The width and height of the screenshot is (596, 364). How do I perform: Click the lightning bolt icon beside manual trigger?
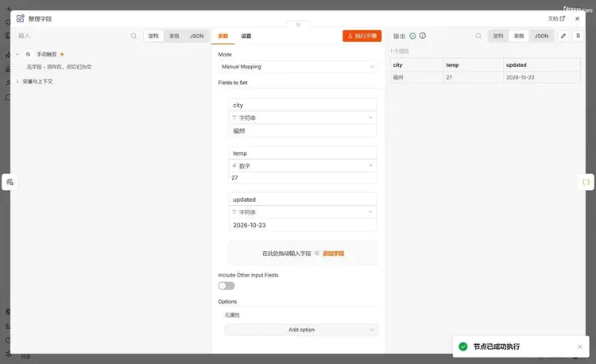(x=62, y=54)
